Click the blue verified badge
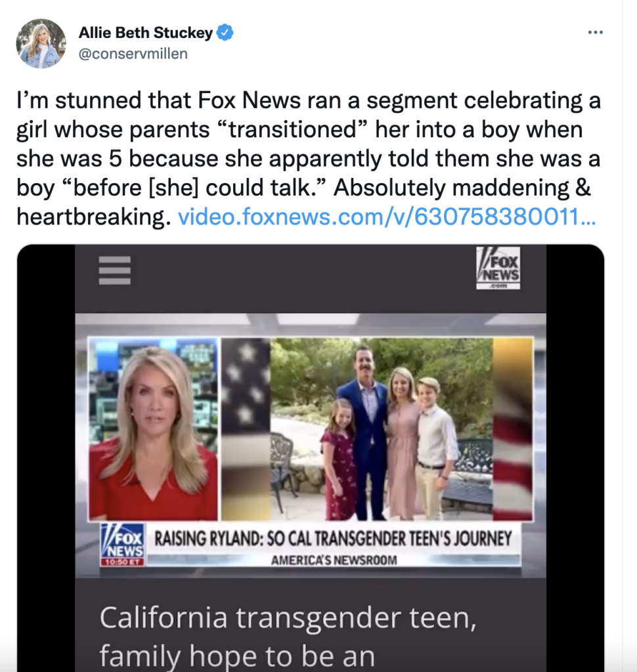Image resolution: width=637 pixels, height=672 pixels. 225,33
